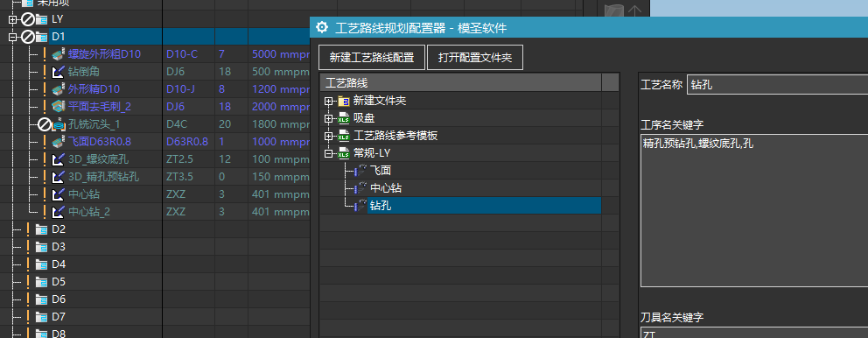Click the D2 folder icon

point(42,229)
